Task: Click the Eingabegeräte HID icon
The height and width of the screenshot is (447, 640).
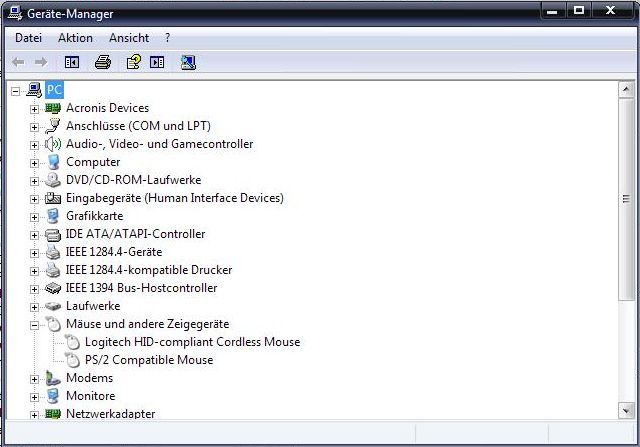Action: click(x=53, y=198)
